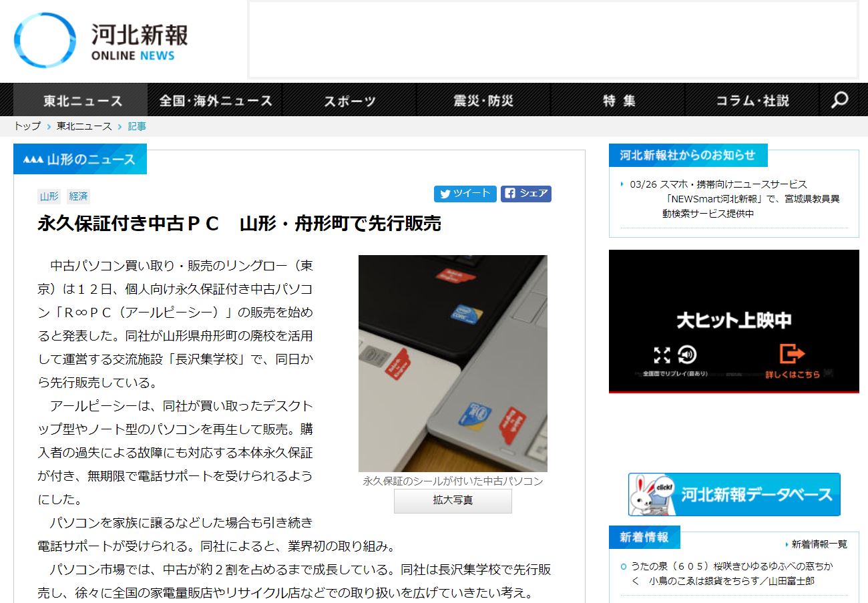This screenshot has height=603, width=868.
Task: Click the rabbit database banner
Action: point(734,495)
